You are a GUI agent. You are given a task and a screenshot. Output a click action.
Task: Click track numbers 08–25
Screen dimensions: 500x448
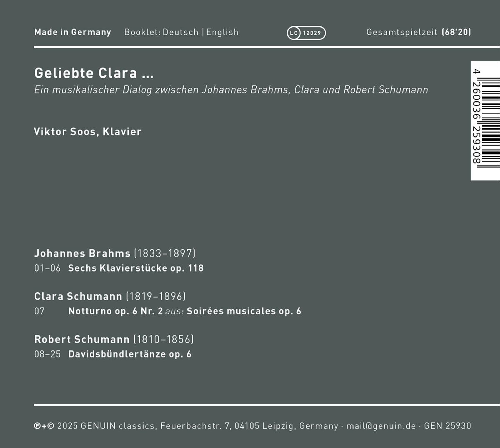click(x=47, y=354)
